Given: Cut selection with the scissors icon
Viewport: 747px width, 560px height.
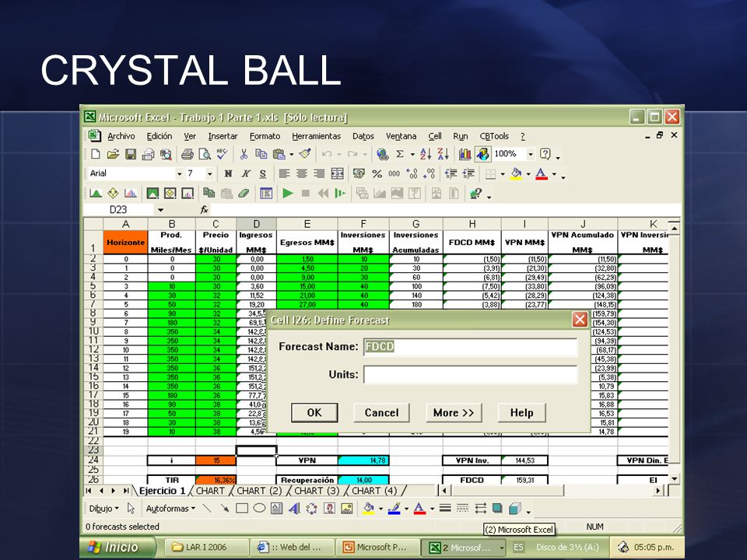Looking at the screenshot, I should pyautogui.click(x=244, y=154).
